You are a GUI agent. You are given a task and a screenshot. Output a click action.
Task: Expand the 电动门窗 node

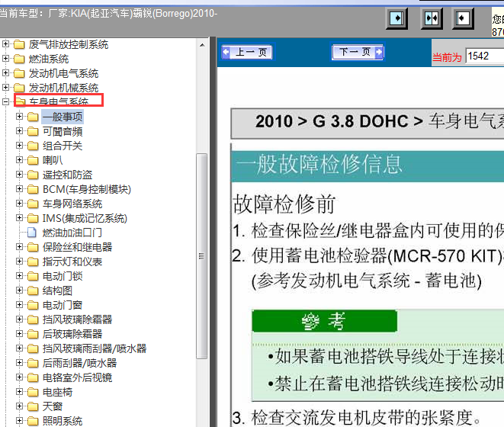tap(20, 304)
